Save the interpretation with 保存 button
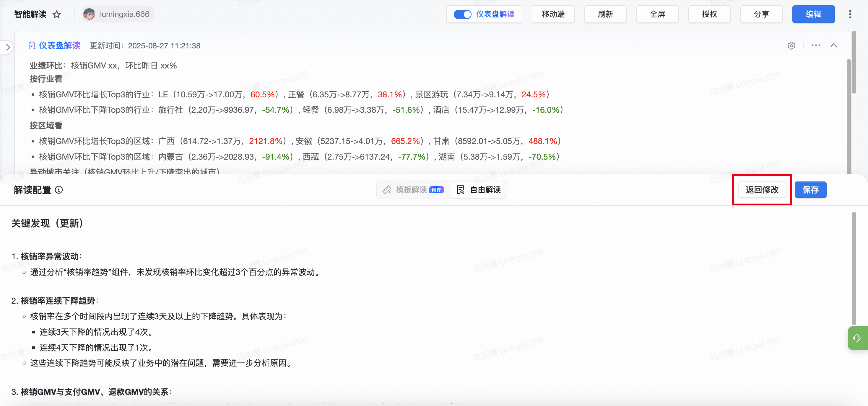Screen dimensions: 868x406 pyautogui.click(x=810, y=190)
